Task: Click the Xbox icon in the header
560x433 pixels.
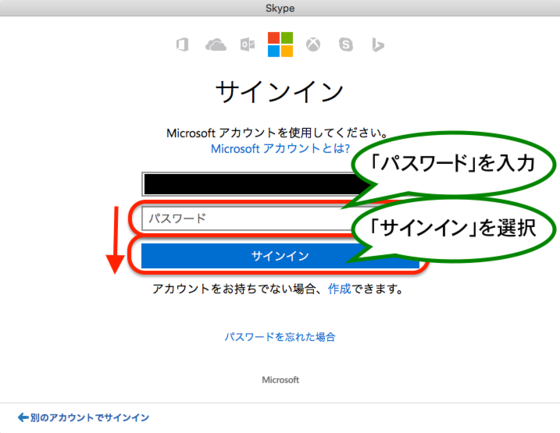Action: click(313, 45)
